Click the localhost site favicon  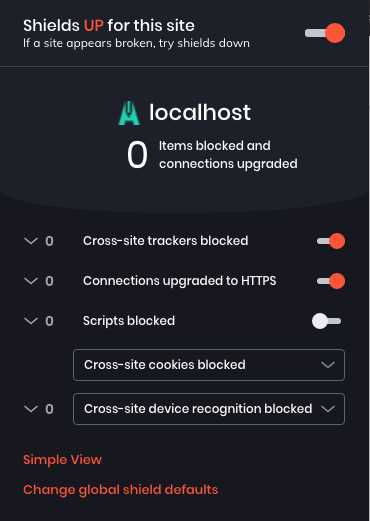(129, 113)
